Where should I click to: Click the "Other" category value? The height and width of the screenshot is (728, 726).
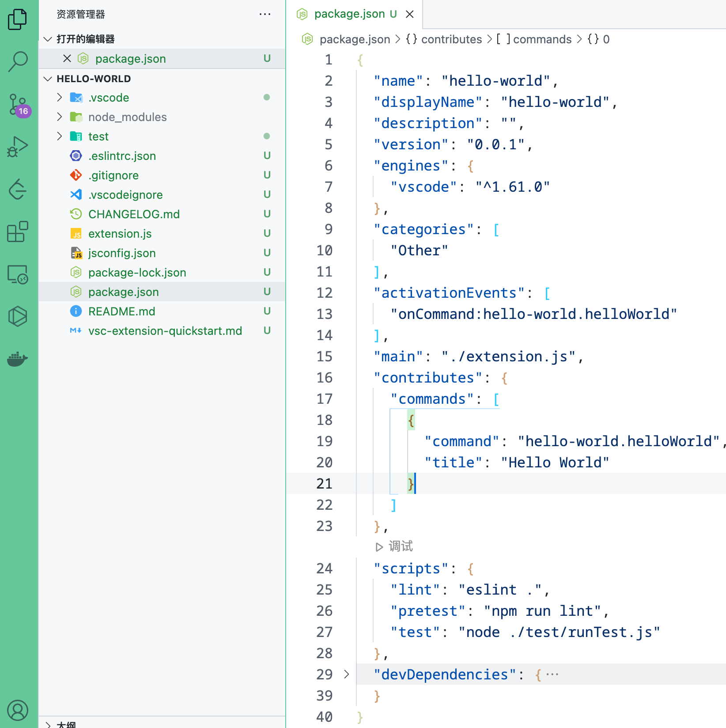pos(420,250)
